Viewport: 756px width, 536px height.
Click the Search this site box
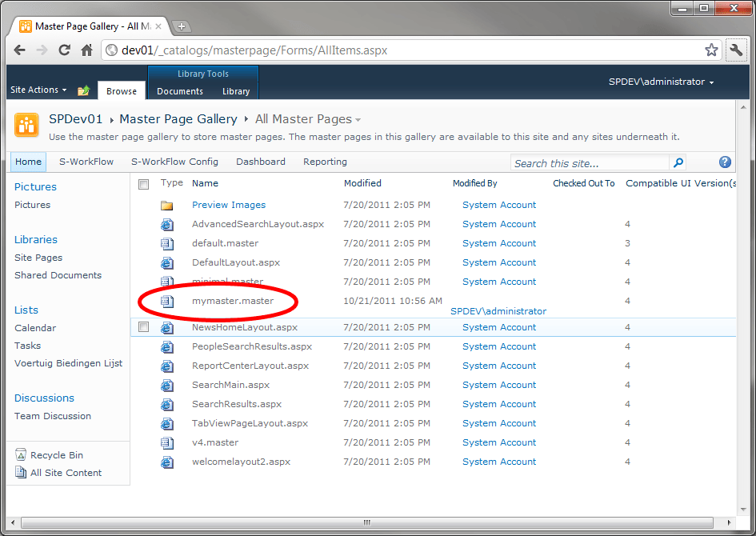(590, 163)
